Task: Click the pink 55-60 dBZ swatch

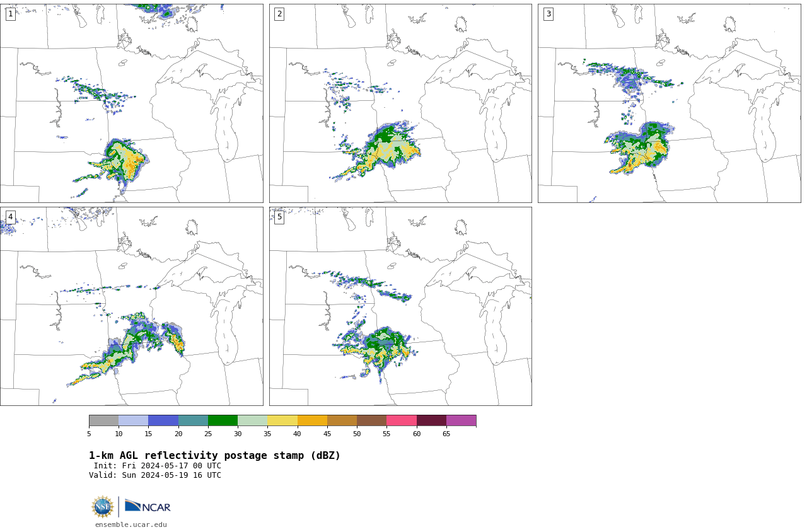Action: coord(402,420)
